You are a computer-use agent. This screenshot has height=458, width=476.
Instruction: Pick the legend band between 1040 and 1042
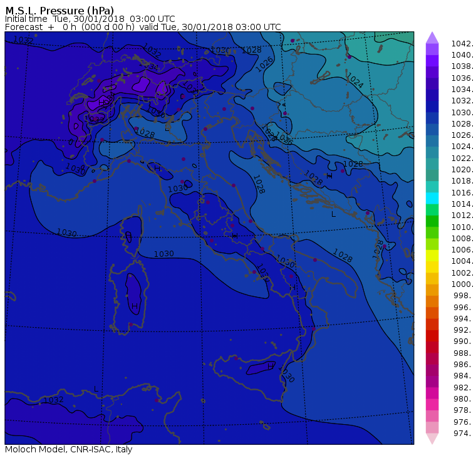tap(432, 49)
